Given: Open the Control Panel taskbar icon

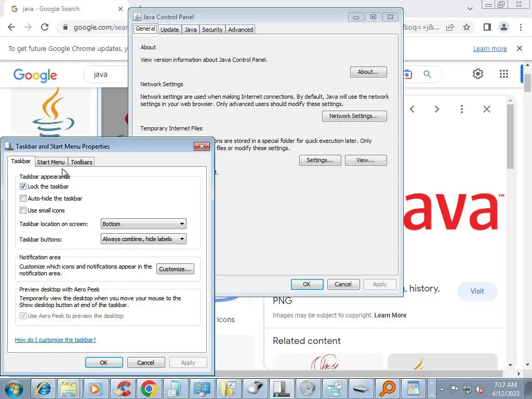Looking at the screenshot, I should coord(202,389).
